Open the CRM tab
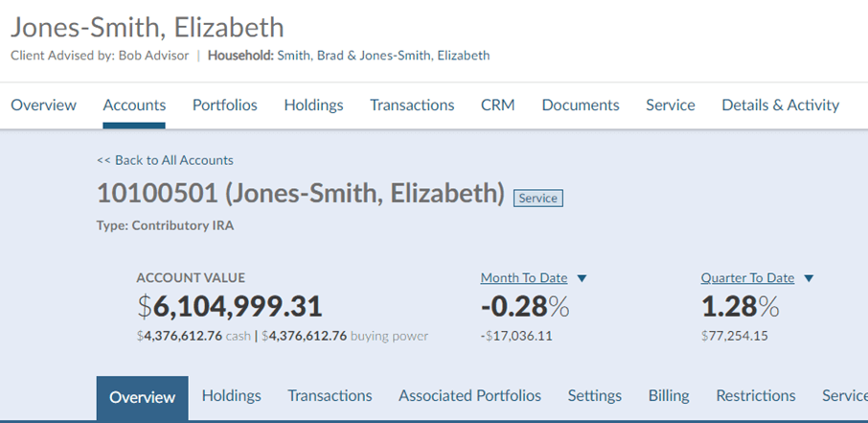Viewport: 868px width, 423px height. (498, 106)
